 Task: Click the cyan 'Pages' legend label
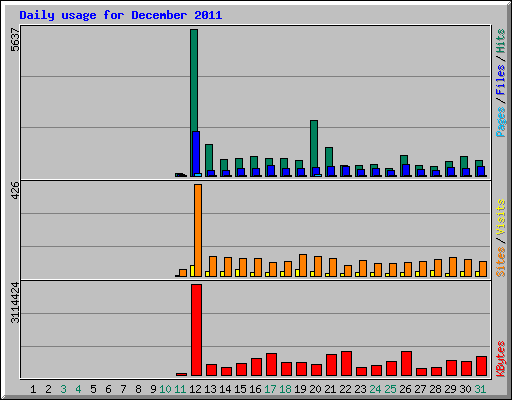pos(501,121)
